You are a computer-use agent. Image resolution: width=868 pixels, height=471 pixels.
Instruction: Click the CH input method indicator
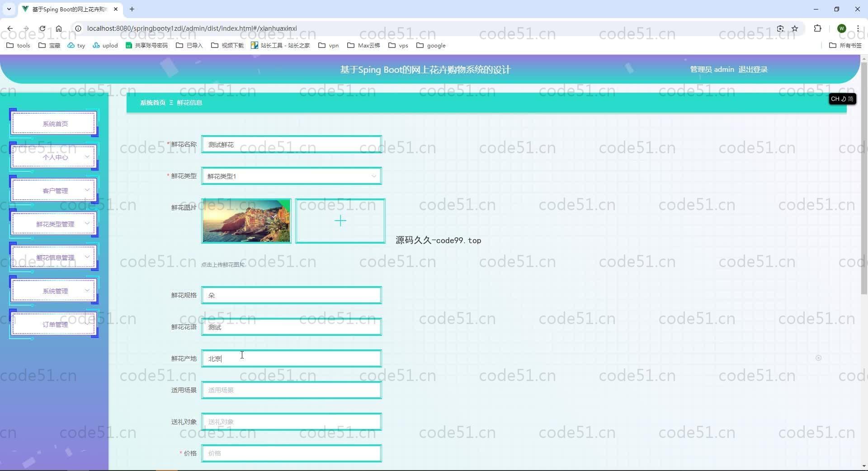842,99
